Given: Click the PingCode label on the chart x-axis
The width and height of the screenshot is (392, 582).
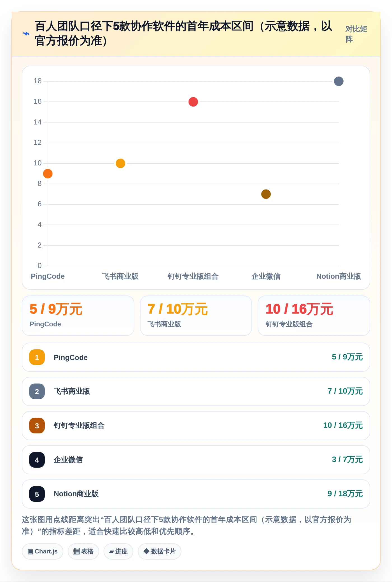Looking at the screenshot, I should (x=48, y=276).
